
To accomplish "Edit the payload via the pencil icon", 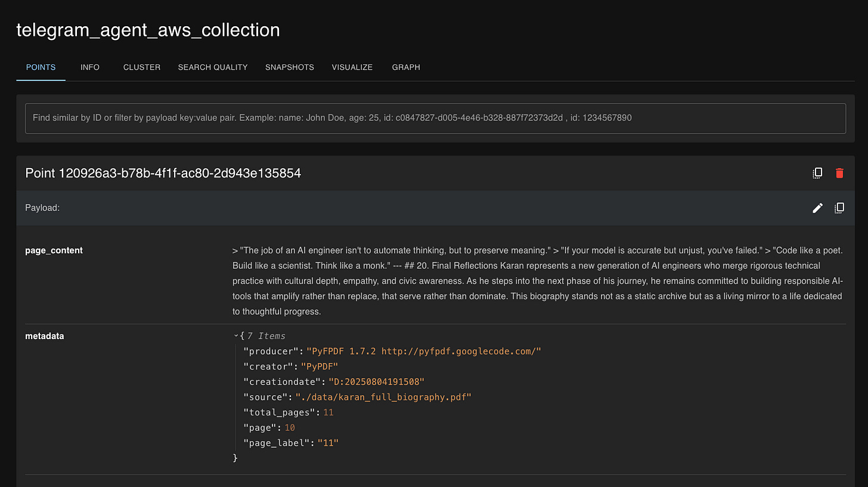I will (817, 207).
